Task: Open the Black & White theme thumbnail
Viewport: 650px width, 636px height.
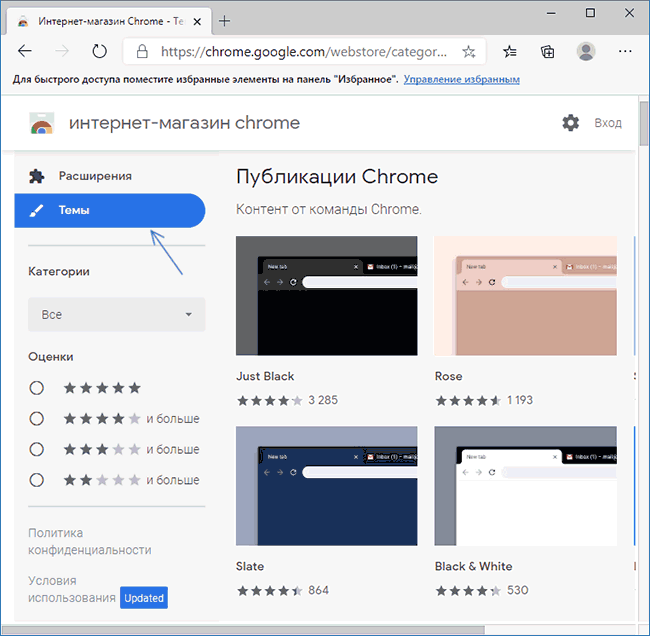Action: click(x=525, y=486)
